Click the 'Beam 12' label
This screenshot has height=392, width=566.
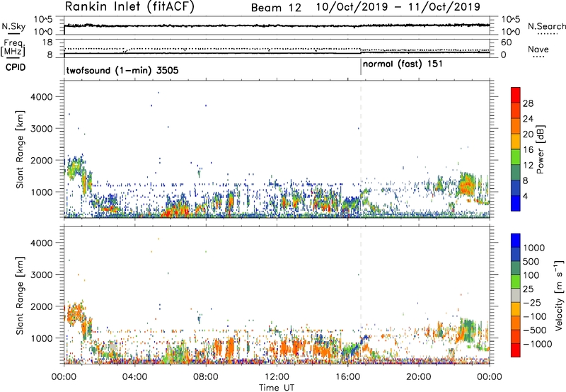[x=276, y=8]
